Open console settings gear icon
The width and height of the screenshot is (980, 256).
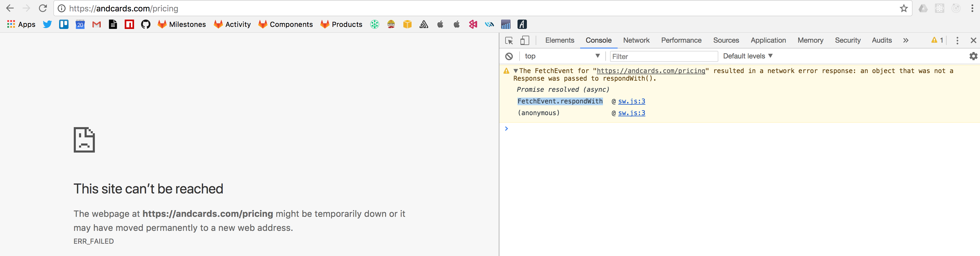[x=973, y=56]
